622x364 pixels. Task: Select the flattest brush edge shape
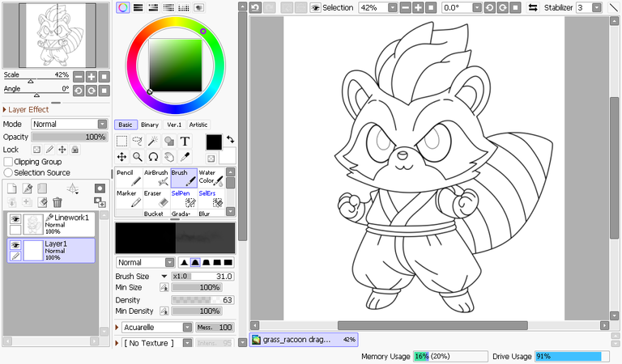(x=228, y=263)
